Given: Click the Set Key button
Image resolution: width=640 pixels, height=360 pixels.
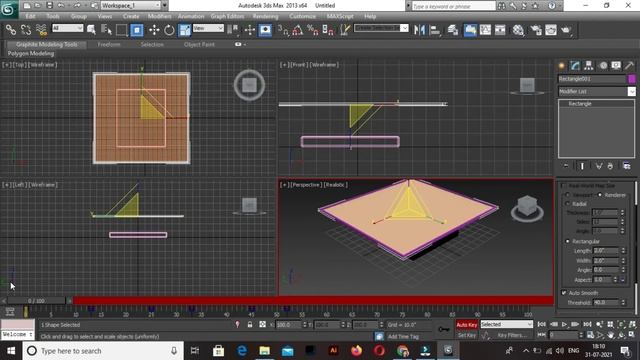Looking at the screenshot, I should click(x=467, y=335).
